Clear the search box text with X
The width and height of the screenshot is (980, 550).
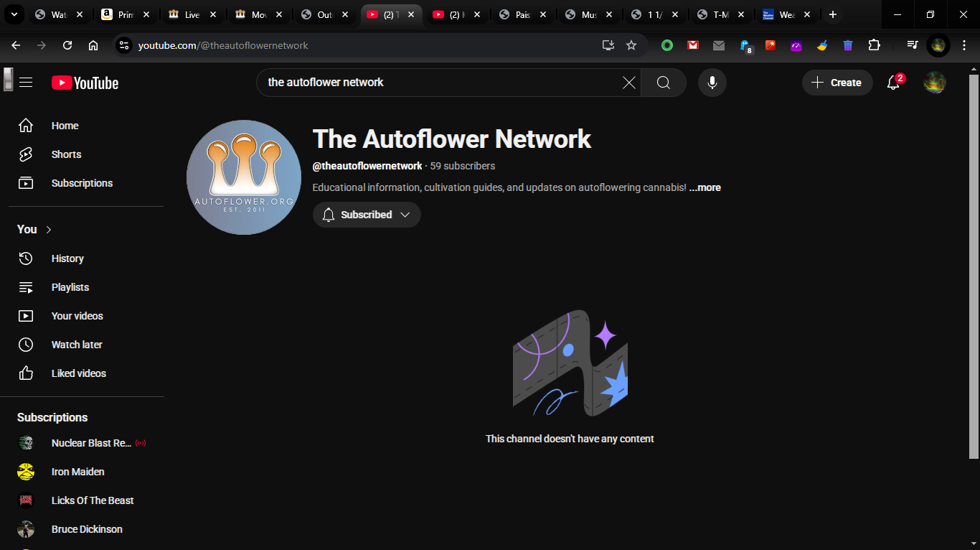pyautogui.click(x=629, y=83)
